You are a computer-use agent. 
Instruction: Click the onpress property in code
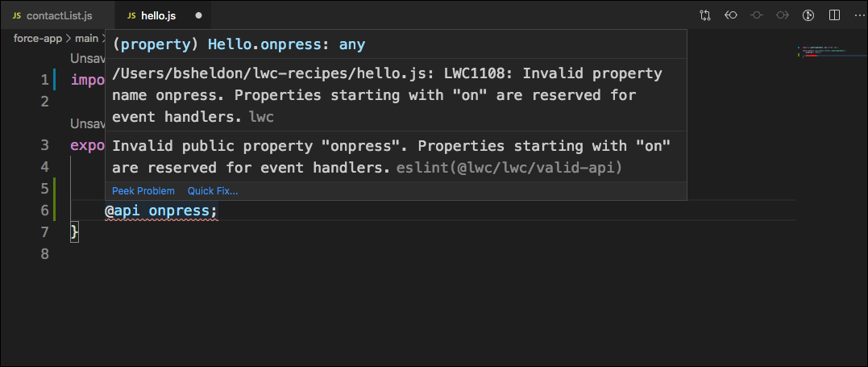181,211
